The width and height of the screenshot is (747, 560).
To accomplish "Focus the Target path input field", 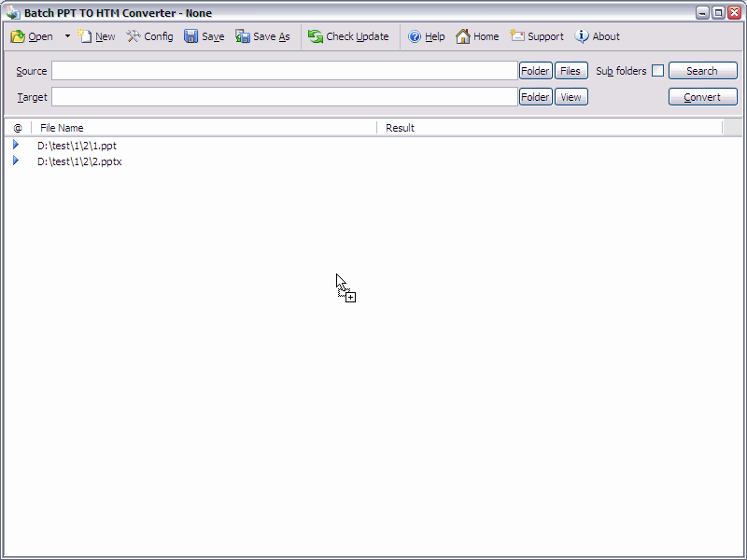I will click(285, 97).
